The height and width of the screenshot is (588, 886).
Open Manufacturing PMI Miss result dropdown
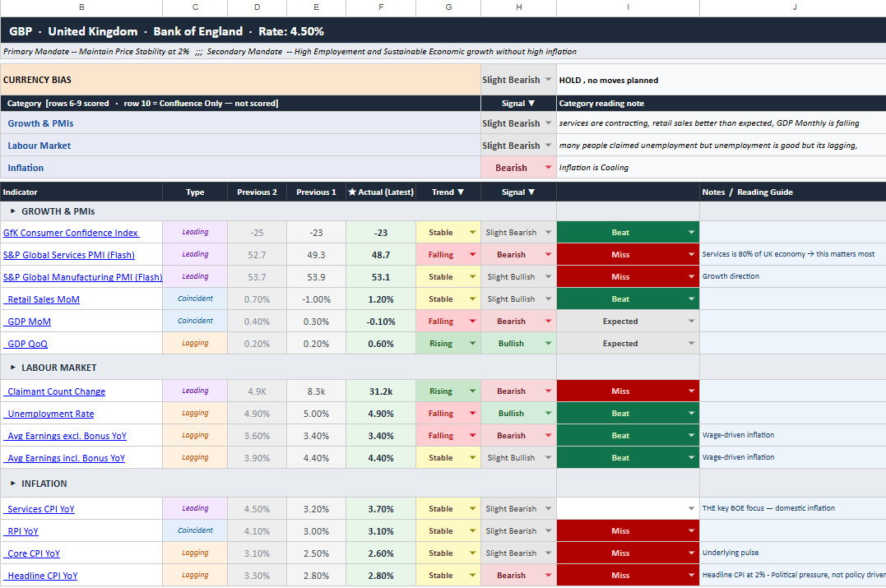691,276
